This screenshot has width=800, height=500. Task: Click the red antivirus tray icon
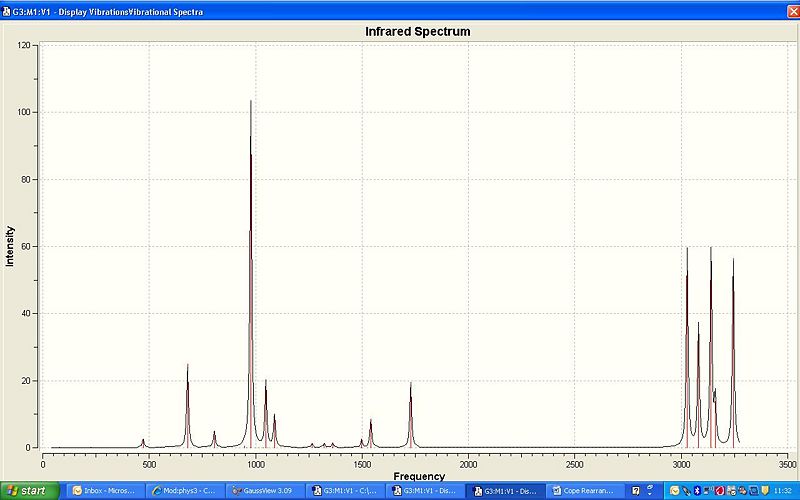[720, 491]
